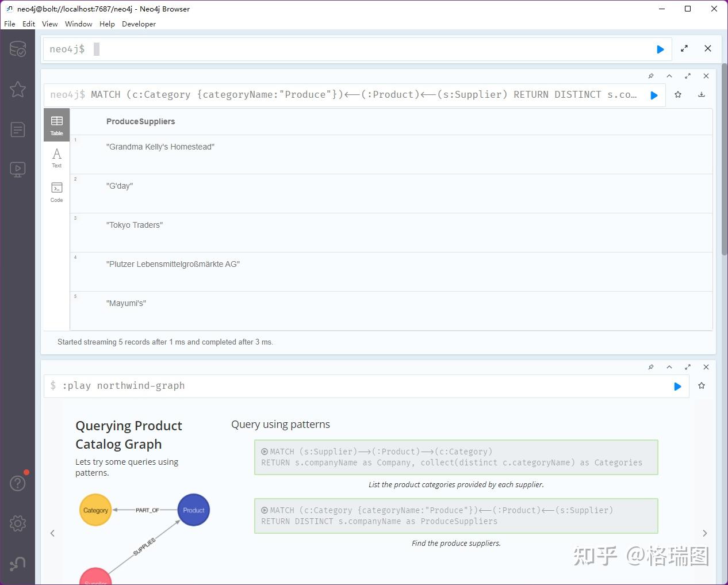Open the Favorites star in sidebar

pyautogui.click(x=18, y=89)
